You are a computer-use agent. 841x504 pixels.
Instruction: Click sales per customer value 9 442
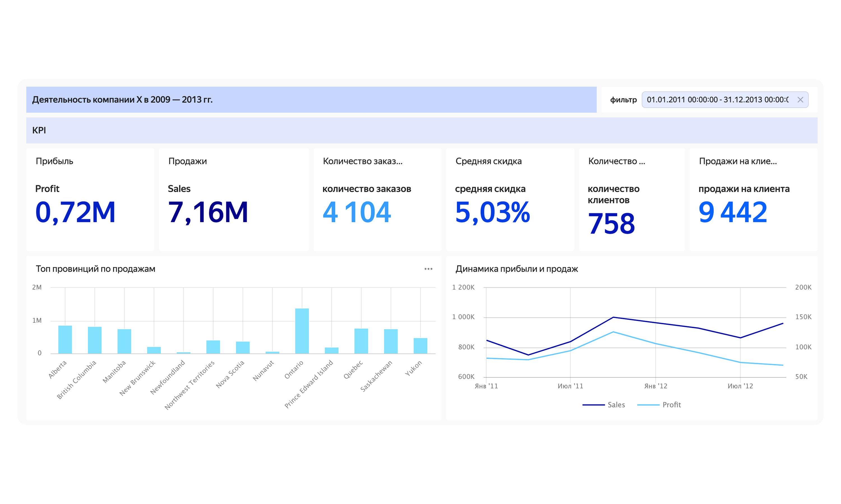[733, 212]
